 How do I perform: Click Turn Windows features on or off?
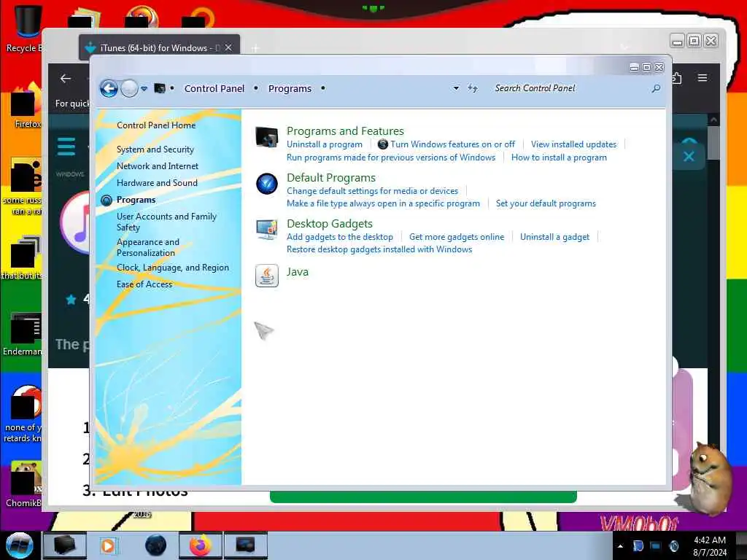(452, 144)
